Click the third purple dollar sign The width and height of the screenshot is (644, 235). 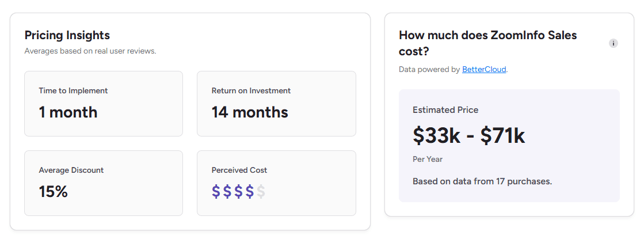pyautogui.click(x=238, y=192)
